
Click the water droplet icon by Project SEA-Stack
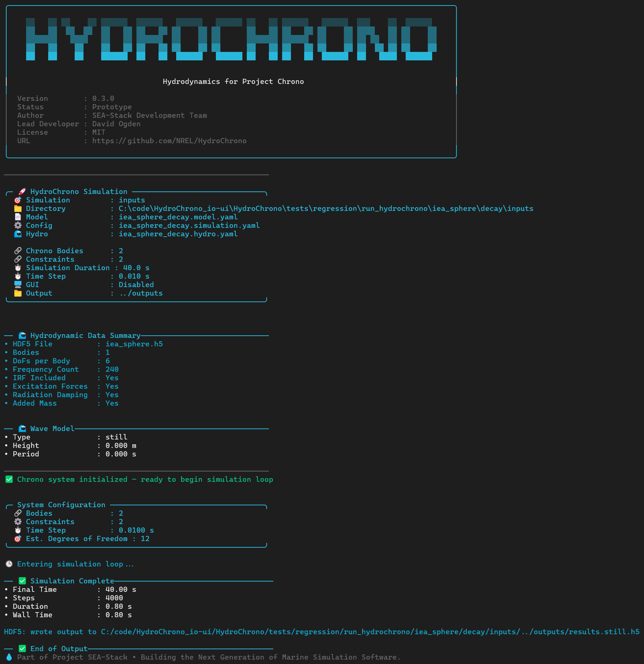[x=9, y=657]
